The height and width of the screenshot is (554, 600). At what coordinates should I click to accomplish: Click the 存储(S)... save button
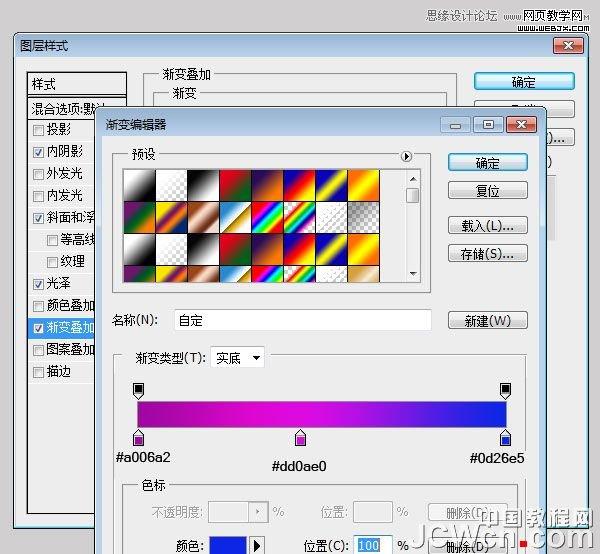[488, 253]
